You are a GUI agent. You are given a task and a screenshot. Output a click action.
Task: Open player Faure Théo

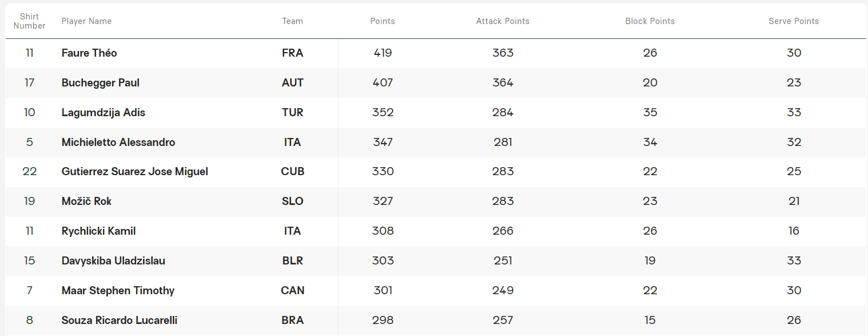click(x=89, y=53)
